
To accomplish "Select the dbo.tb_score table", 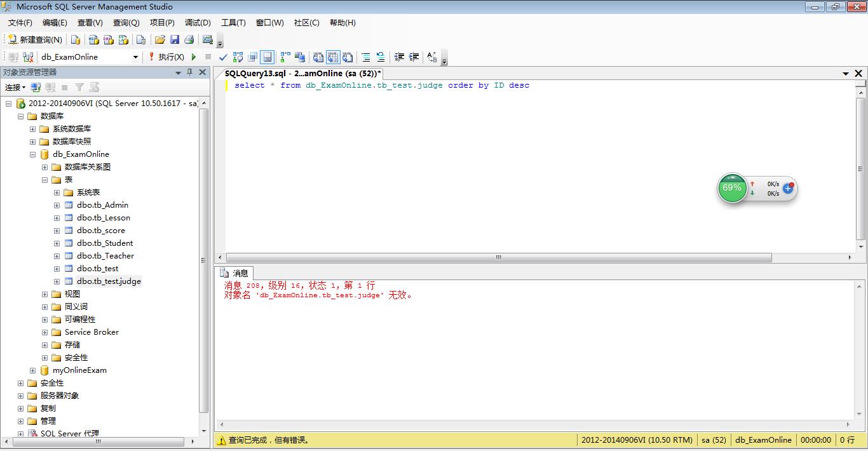I will point(101,231).
